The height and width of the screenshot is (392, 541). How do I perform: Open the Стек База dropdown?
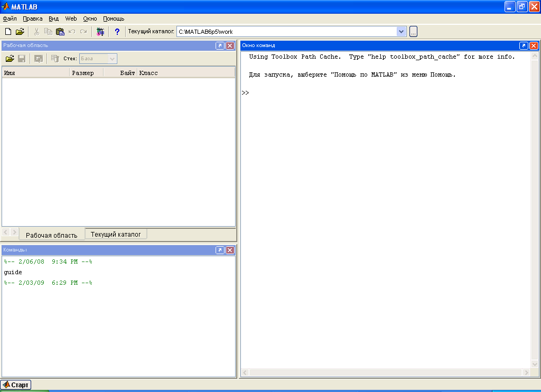click(x=112, y=59)
